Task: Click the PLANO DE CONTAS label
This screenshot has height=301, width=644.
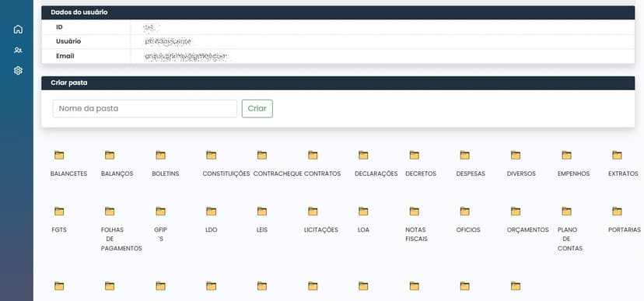Action: [570, 239]
